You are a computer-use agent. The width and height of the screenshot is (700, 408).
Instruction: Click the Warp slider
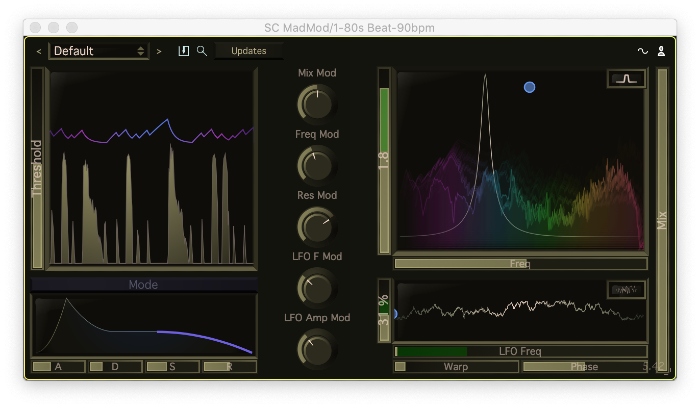point(456,367)
